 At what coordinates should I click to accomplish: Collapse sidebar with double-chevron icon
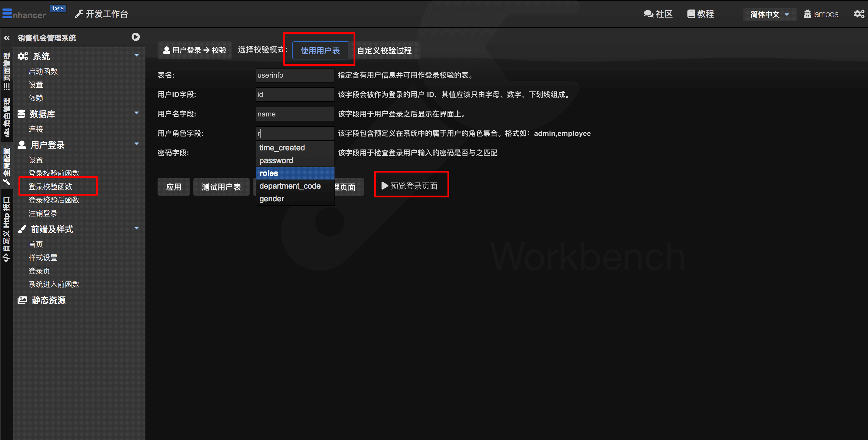pyautogui.click(x=7, y=38)
